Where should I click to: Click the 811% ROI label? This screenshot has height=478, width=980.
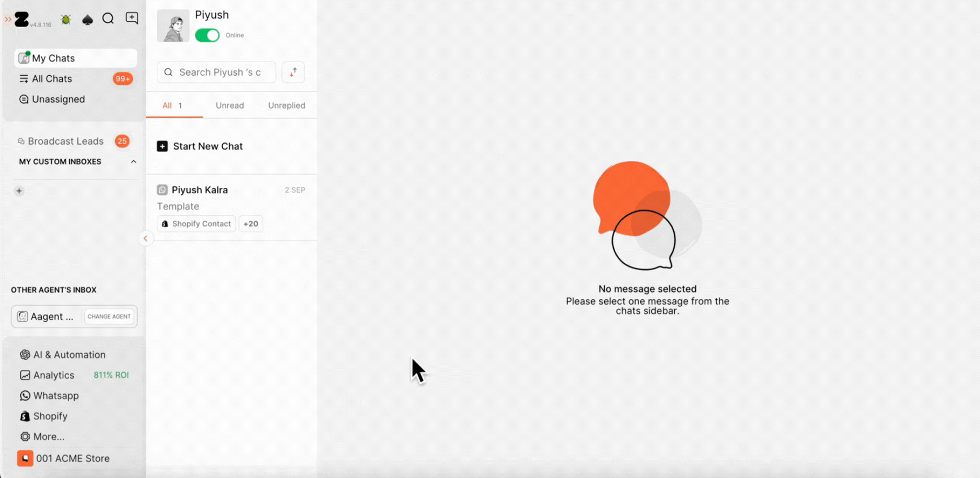(111, 375)
